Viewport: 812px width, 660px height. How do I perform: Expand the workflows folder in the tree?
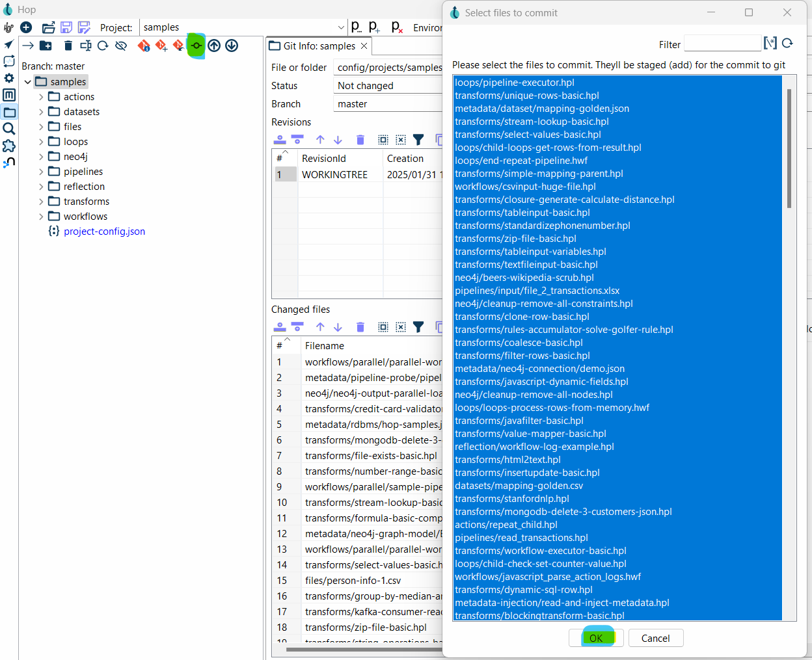pyautogui.click(x=41, y=217)
